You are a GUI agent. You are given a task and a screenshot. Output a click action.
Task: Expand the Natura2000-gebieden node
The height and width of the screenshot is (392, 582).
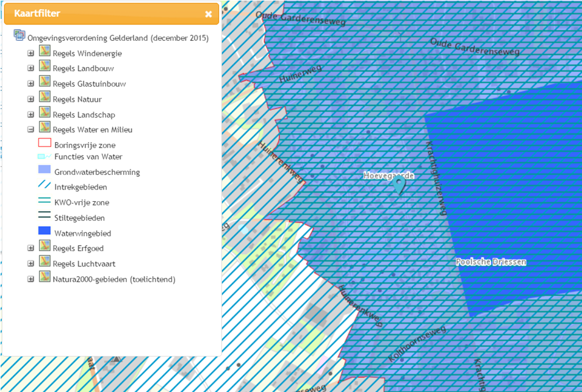[31, 279]
